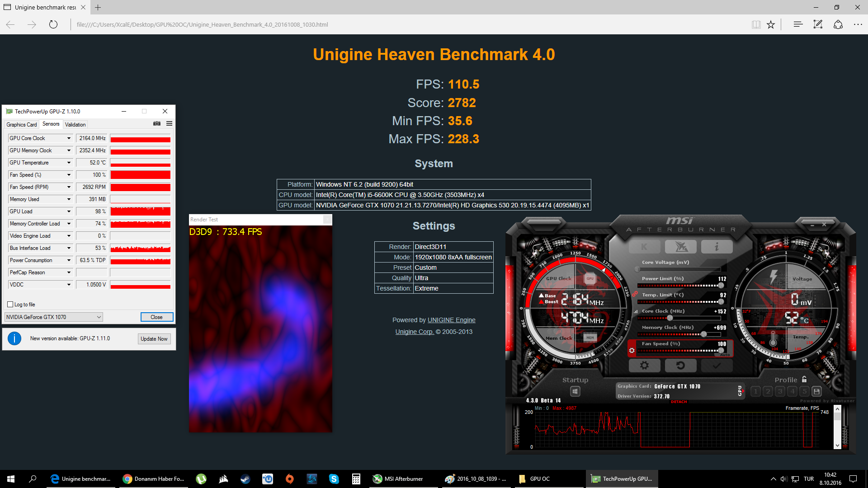Expand the Fan Speed (RPM) sensor dropdown
This screenshot has width=868, height=488.
69,187
